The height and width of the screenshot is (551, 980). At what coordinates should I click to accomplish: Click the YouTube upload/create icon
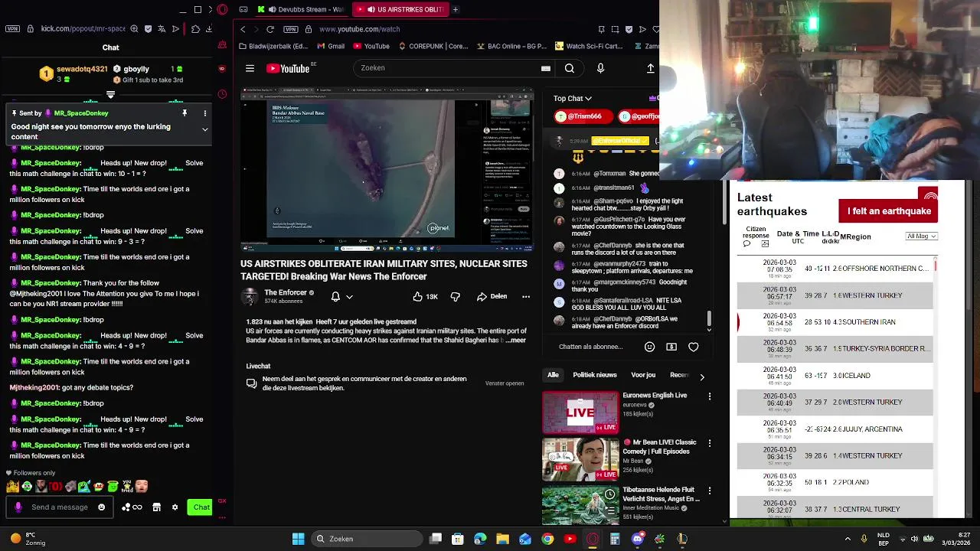click(651, 68)
